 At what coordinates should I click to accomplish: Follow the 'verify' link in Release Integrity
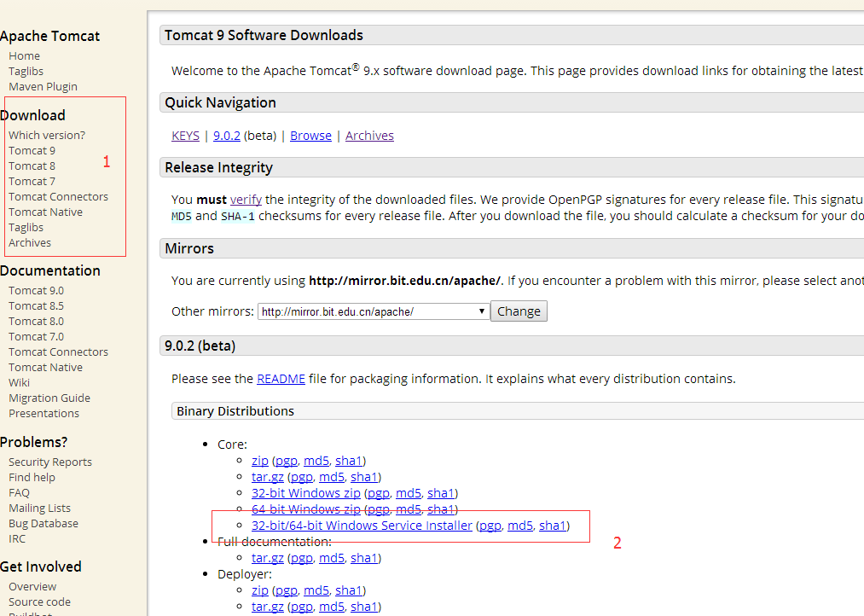[246, 200]
